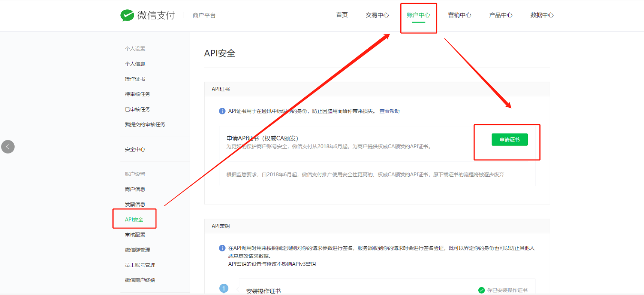Open the 首页 tab
This screenshot has width=644, height=295.
click(x=342, y=15)
